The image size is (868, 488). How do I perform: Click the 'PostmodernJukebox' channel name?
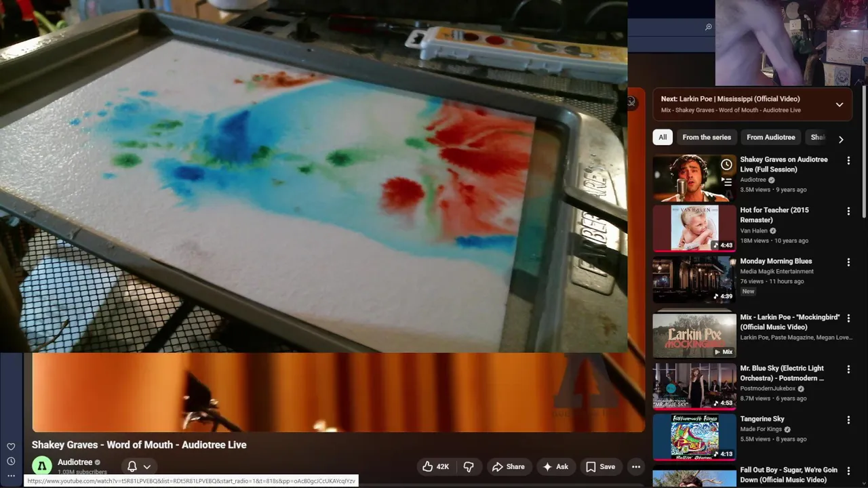[x=768, y=388]
